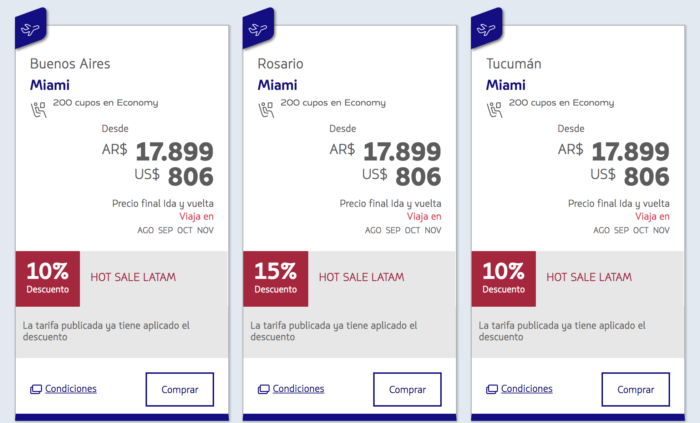Click the airplane icon on Buenos Aires card
This screenshot has height=423, width=700.
click(33, 27)
